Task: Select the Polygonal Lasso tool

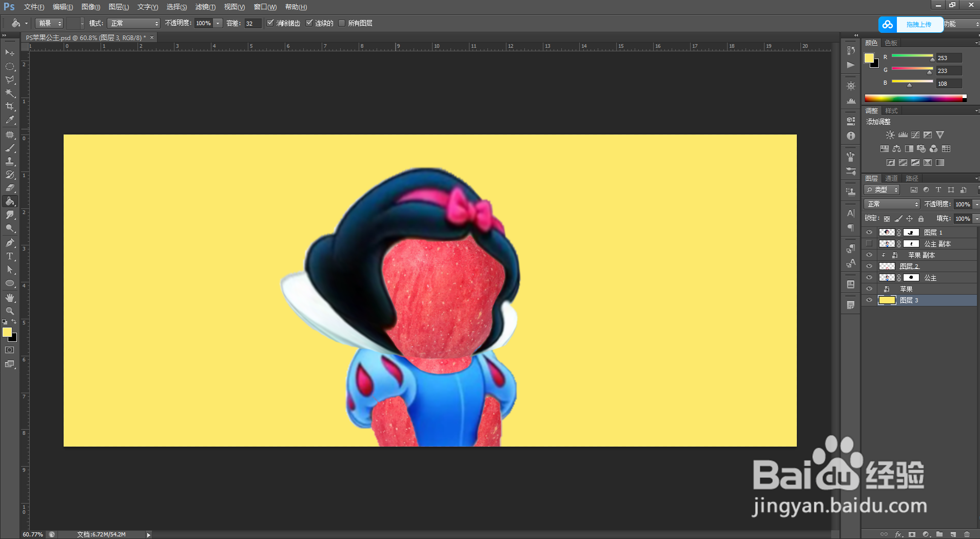Action: 10,80
